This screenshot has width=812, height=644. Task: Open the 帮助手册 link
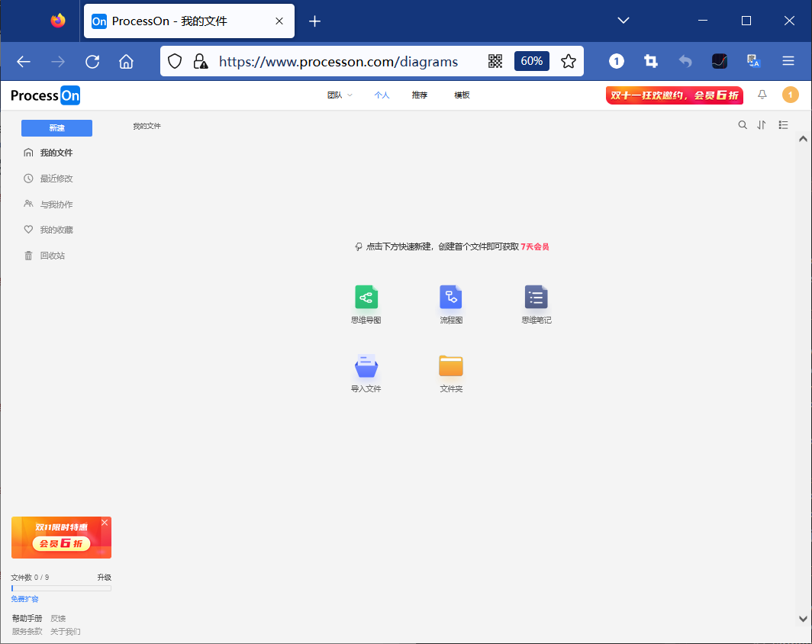coord(27,619)
